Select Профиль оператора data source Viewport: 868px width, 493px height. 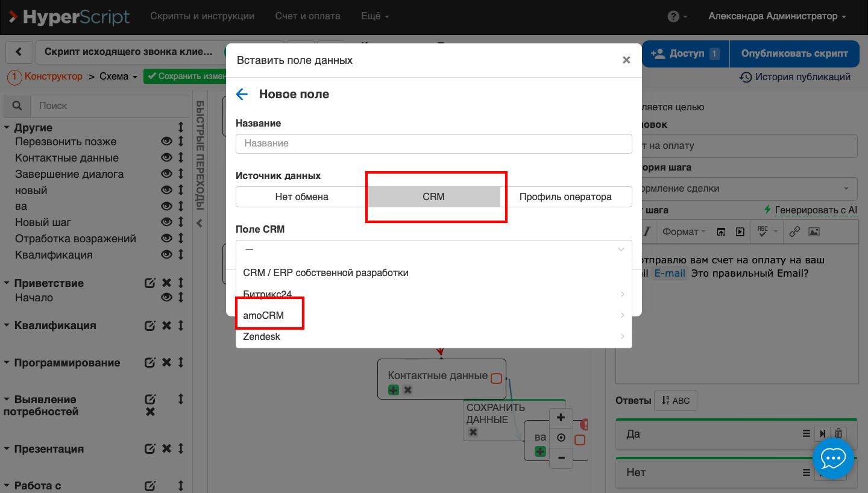tap(565, 196)
